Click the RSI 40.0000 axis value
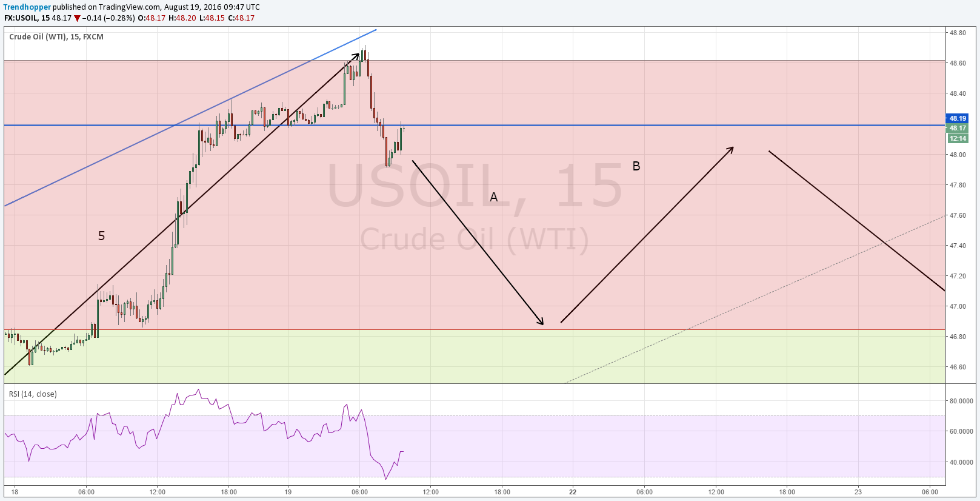The width and height of the screenshot is (980, 501). pyautogui.click(x=961, y=462)
